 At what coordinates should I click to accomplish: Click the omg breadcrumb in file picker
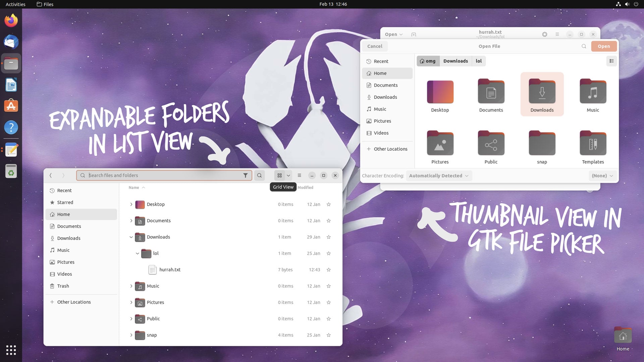(x=427, y=61)
